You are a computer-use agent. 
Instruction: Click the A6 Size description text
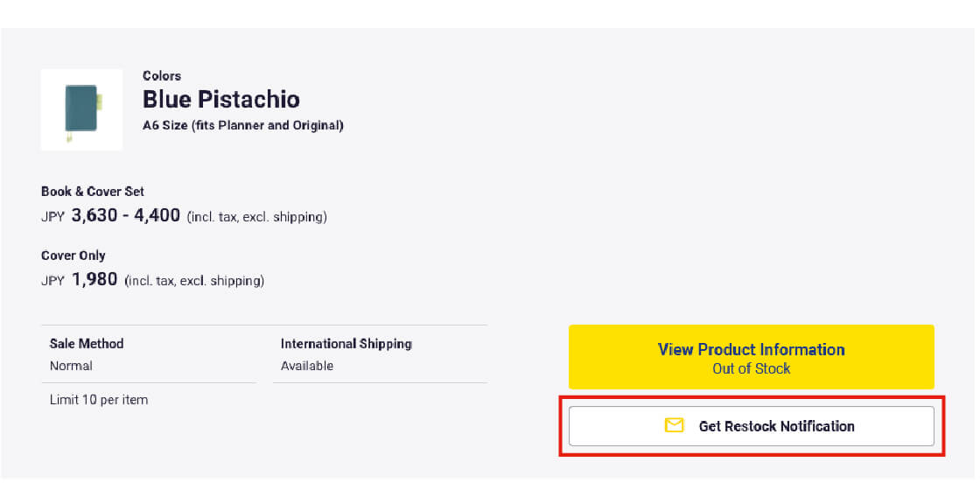click(243, 125)
